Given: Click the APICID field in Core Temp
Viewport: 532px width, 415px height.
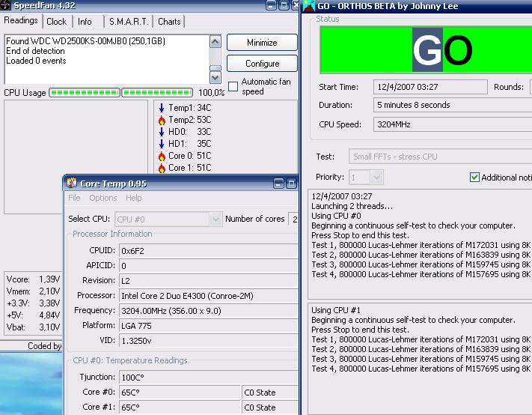Looking at the screenshot, I should (209, 266).
